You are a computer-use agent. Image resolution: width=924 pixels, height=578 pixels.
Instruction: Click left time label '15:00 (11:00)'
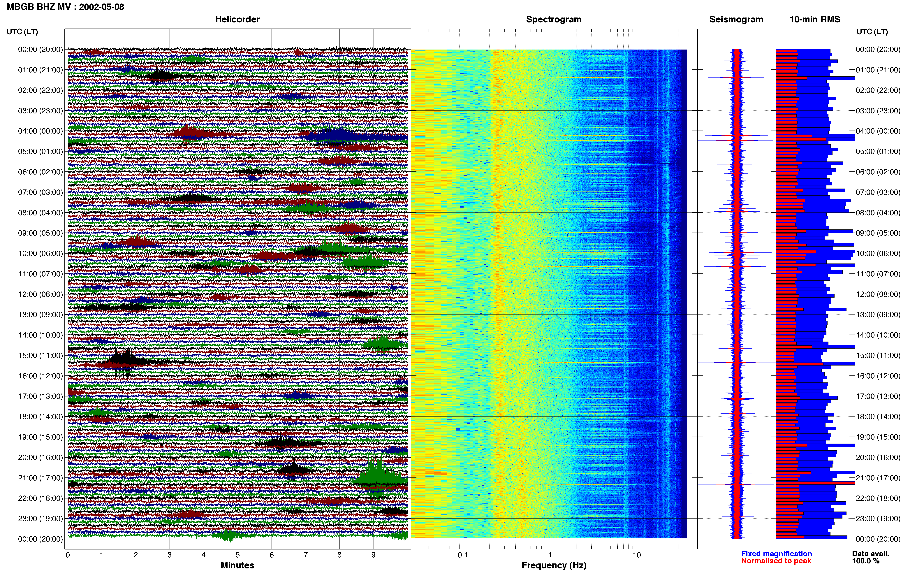40,356
